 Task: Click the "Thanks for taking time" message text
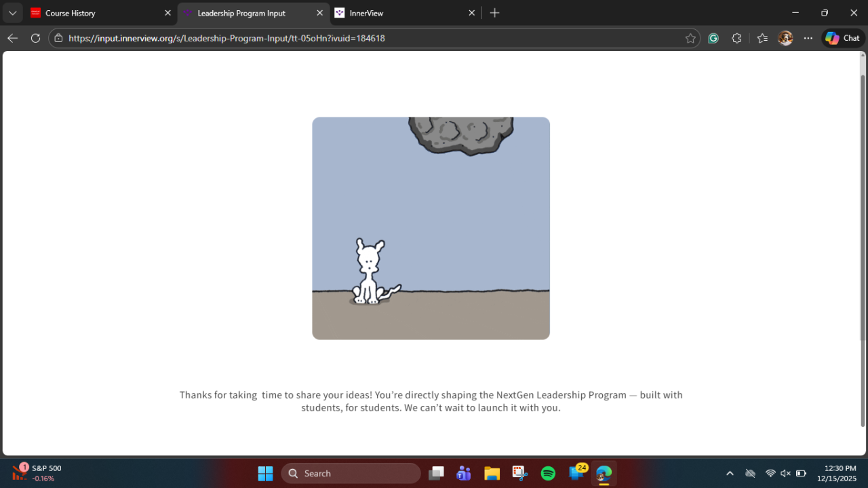click(x=431, y=401)
